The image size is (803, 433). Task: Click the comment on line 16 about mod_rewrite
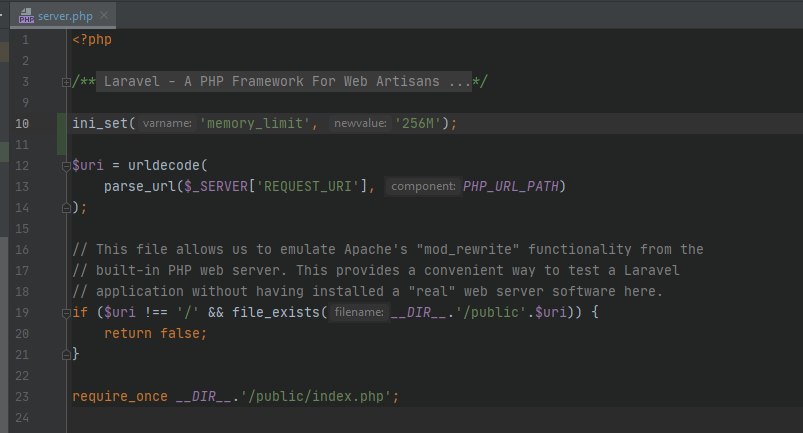tap(388, 249)
